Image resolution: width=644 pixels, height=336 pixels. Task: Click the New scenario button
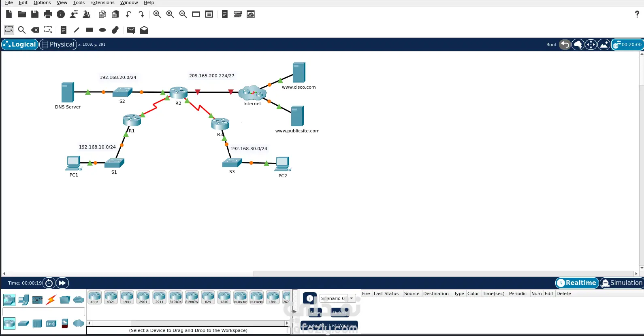coord(315,313)
